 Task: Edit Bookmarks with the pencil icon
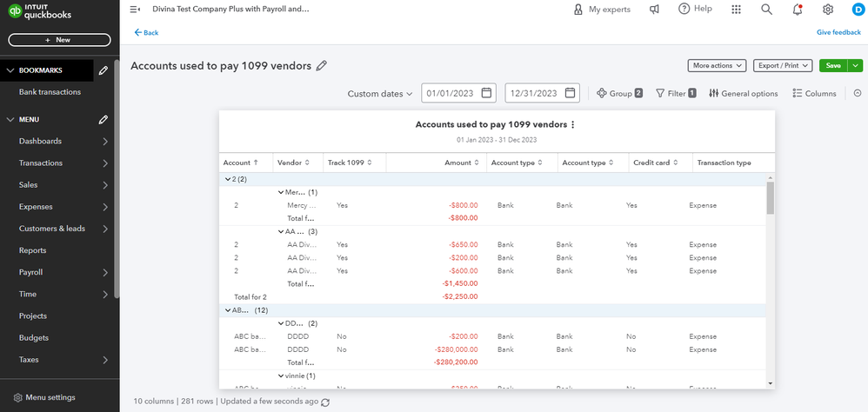pos(103,70)
